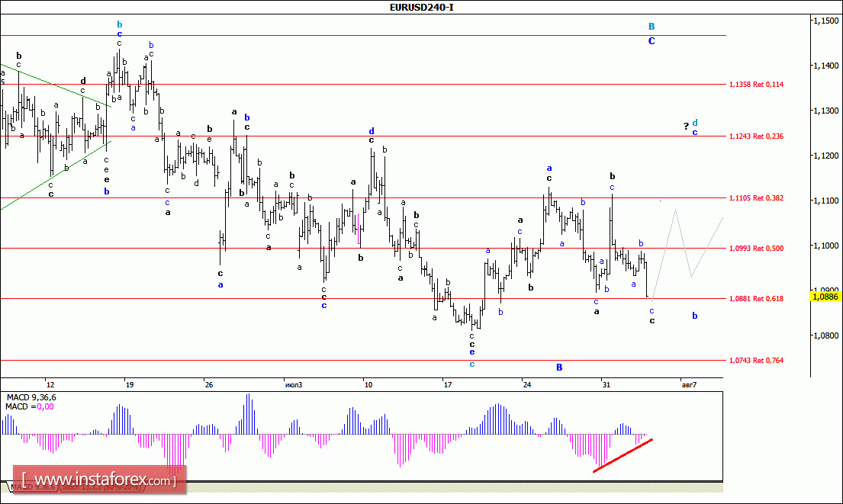Select the авг7 date on the time axis

pos(688,384)
